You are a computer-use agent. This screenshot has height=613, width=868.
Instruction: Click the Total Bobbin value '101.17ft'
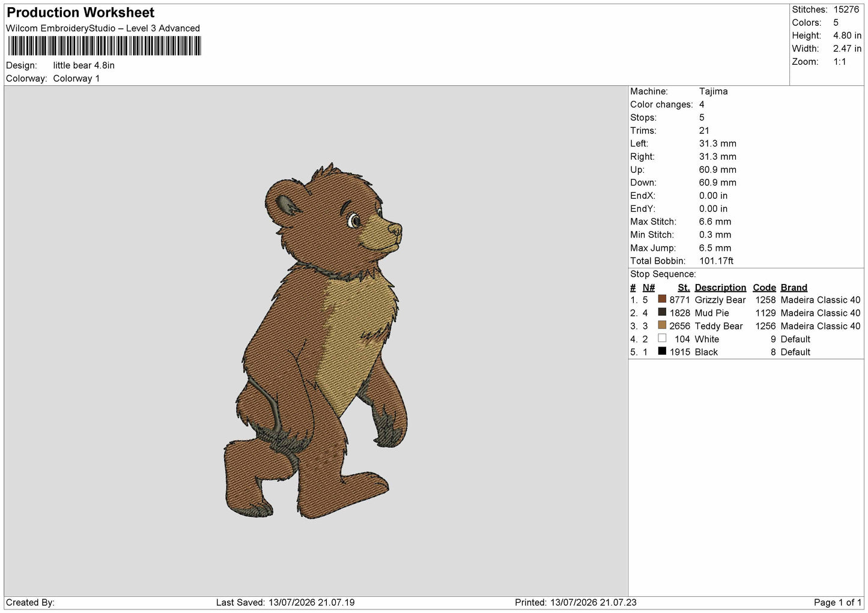click(x=716, y=261)
